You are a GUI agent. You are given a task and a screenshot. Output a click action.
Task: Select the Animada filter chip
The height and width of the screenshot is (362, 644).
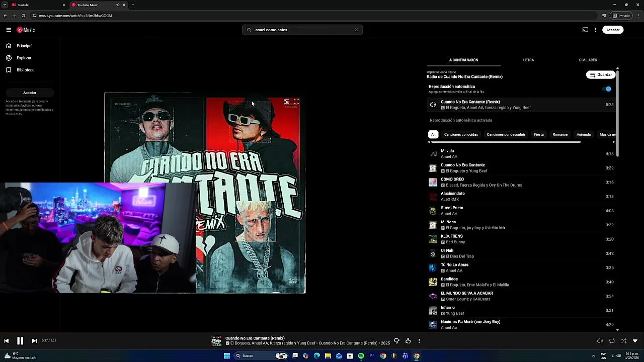pos(584,134)
